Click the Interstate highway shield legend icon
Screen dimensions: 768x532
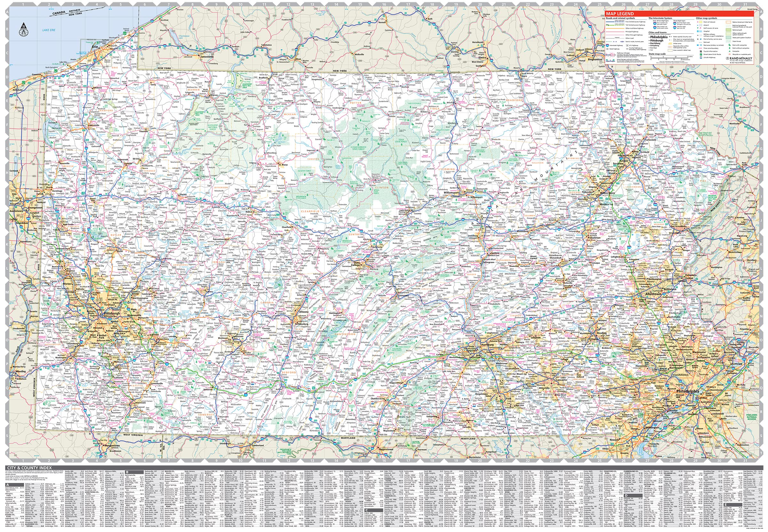pyautogui.click(x=607, y=46)
